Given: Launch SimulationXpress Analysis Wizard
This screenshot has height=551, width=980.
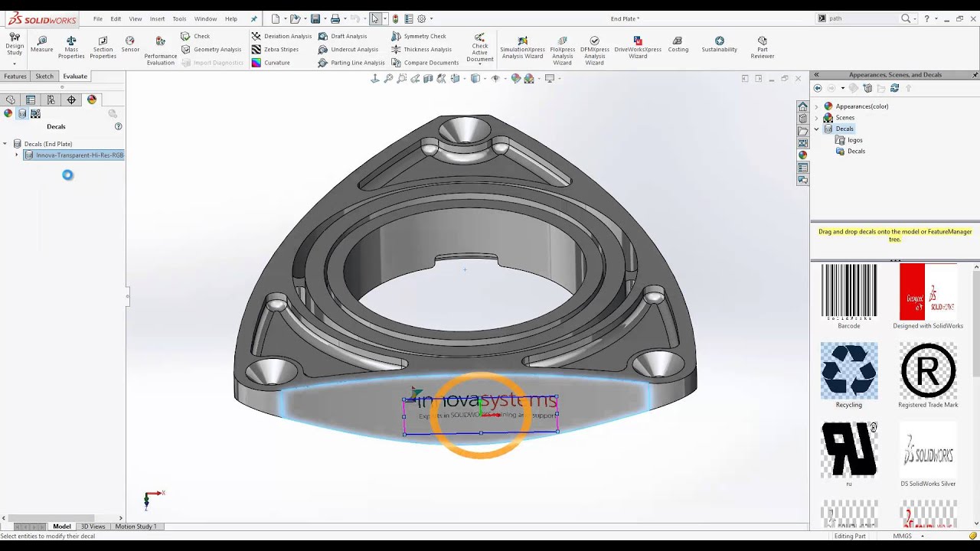Looking at the screenshot, I should [522, 47].
